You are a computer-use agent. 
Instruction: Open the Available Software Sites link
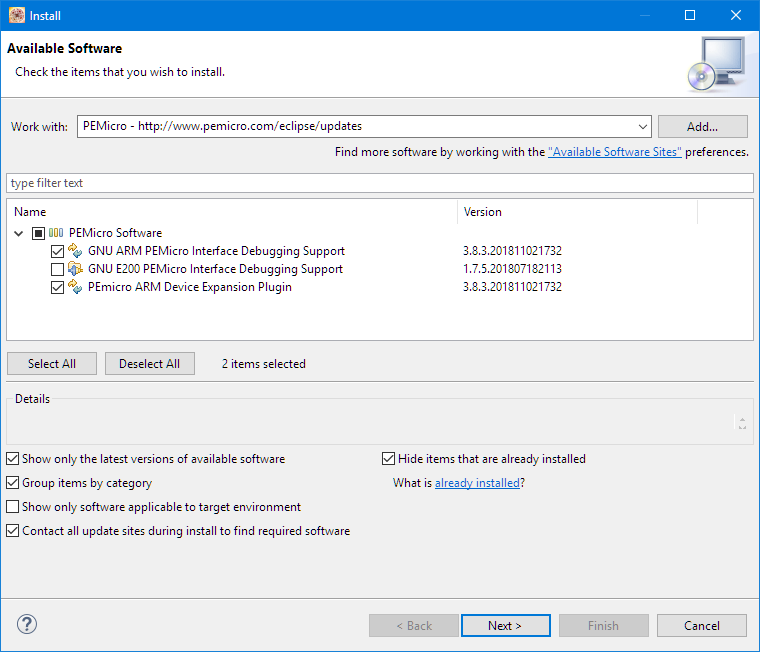615,152
